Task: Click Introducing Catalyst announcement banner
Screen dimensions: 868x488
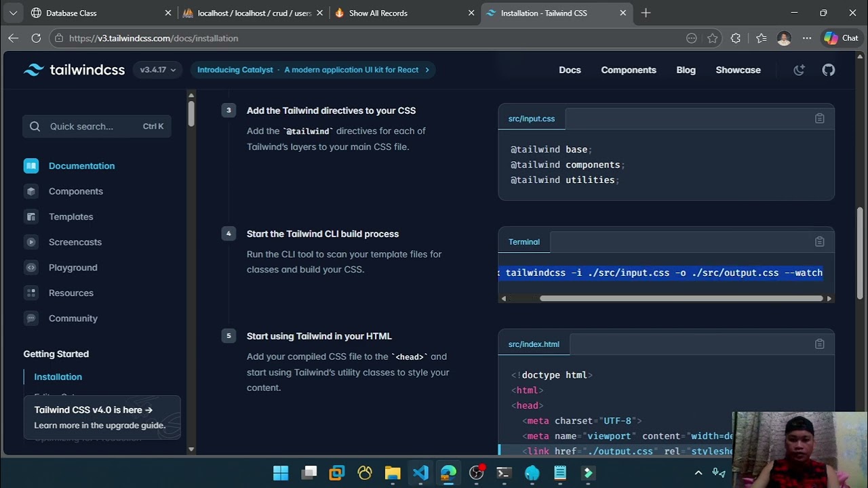Action: click(313, 70)
